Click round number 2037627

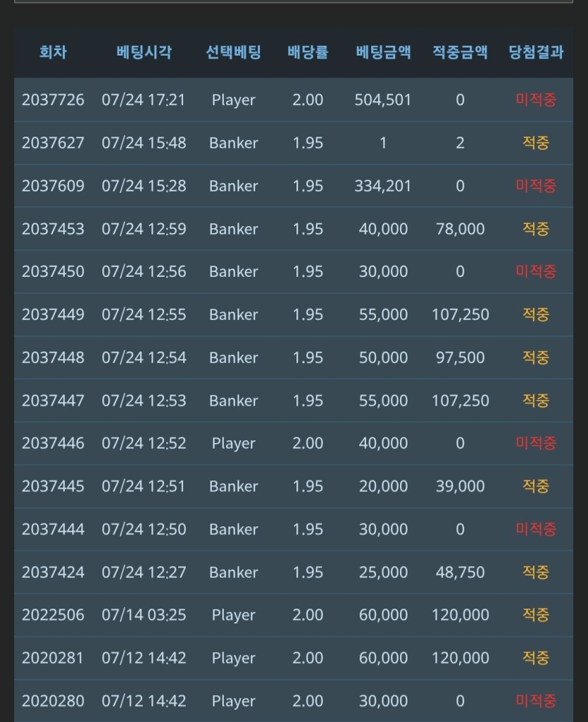coord(53,143)
